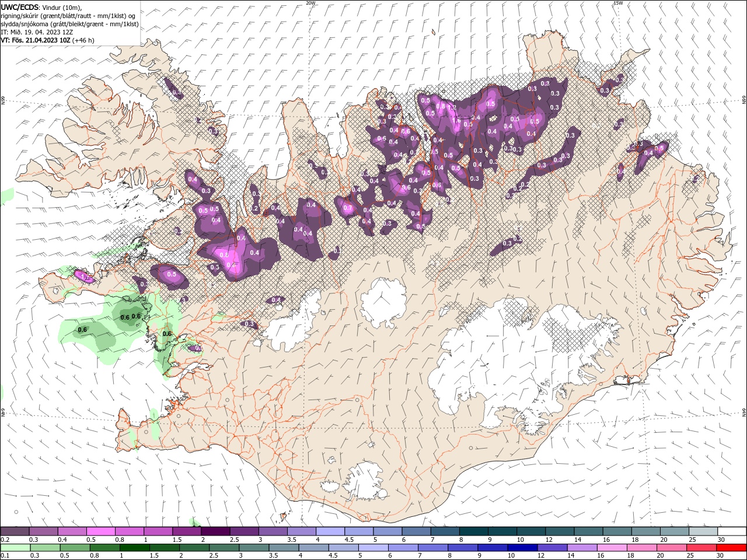The image size is (747, 560).
Task: Choose the violet 12 swatch, lower legend
Action: (551, 548)
